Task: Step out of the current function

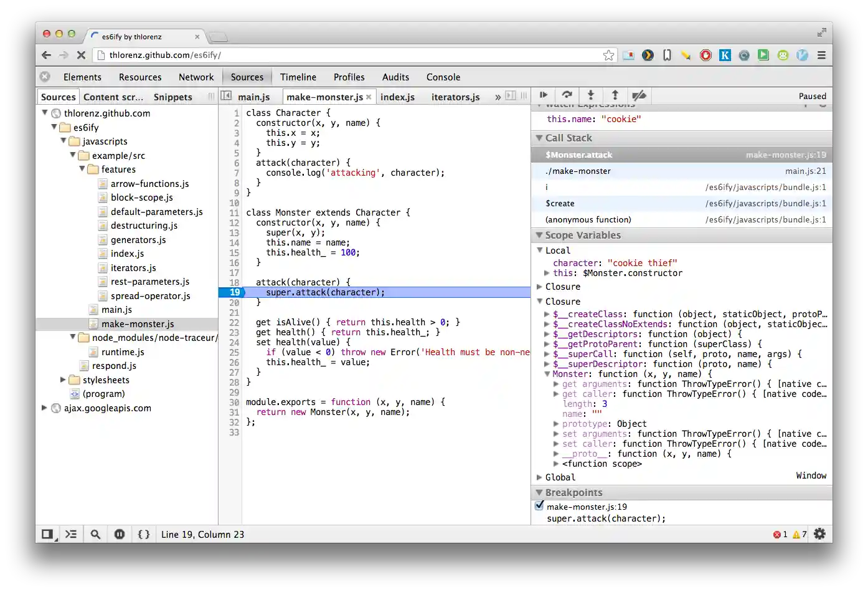Action: [615, 95]
